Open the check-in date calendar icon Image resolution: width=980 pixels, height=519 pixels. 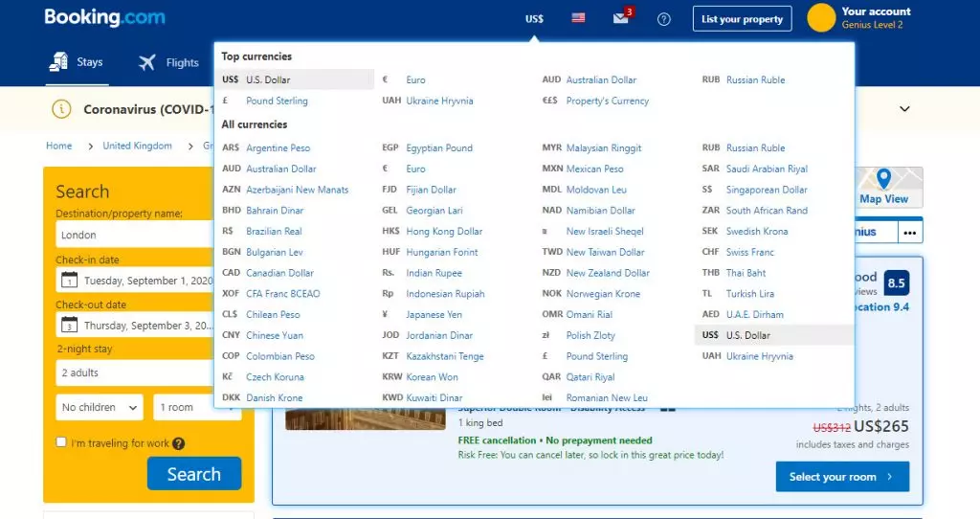coord(69,281)
